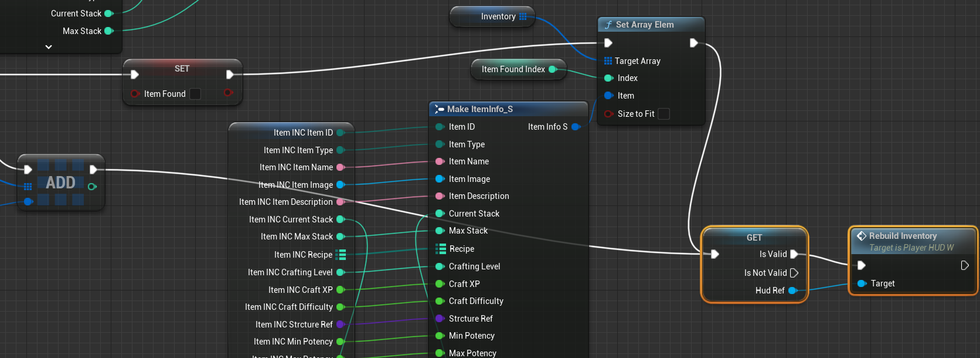The width and height of the screenshot is (980, 358).
Task: Click the Target Array grid pin
Action: coord(608,61)
